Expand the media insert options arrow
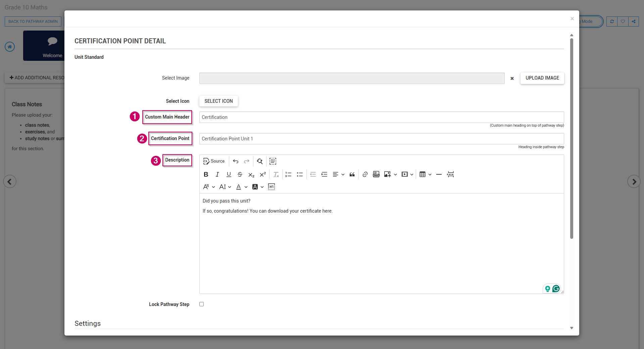644x349 pixels. [x=412, y=174]
